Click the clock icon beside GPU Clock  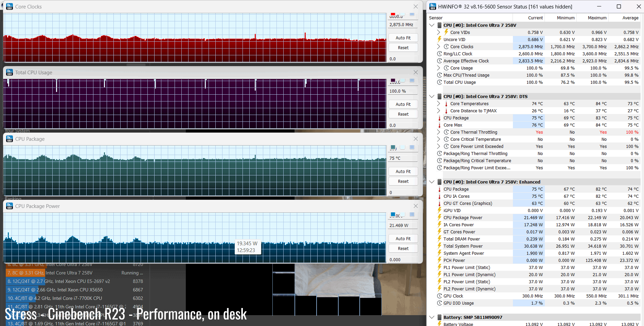pyautogui.click(x=440, y=296)
